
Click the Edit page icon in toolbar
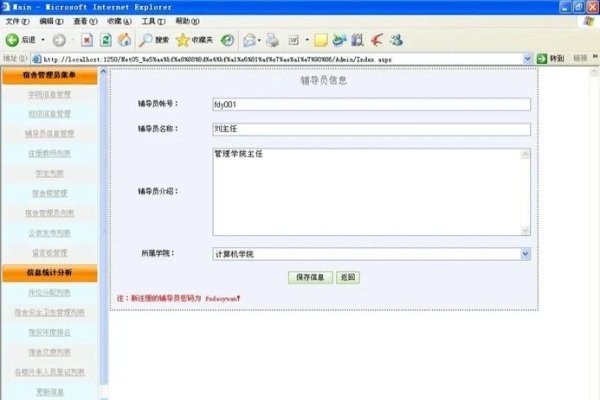point(294,40)
